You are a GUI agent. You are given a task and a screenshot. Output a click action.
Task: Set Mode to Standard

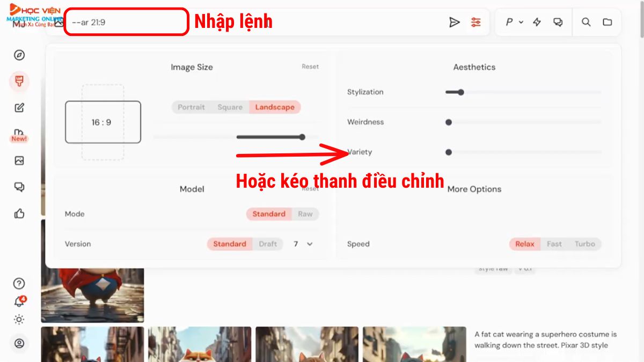pos(269,214)
